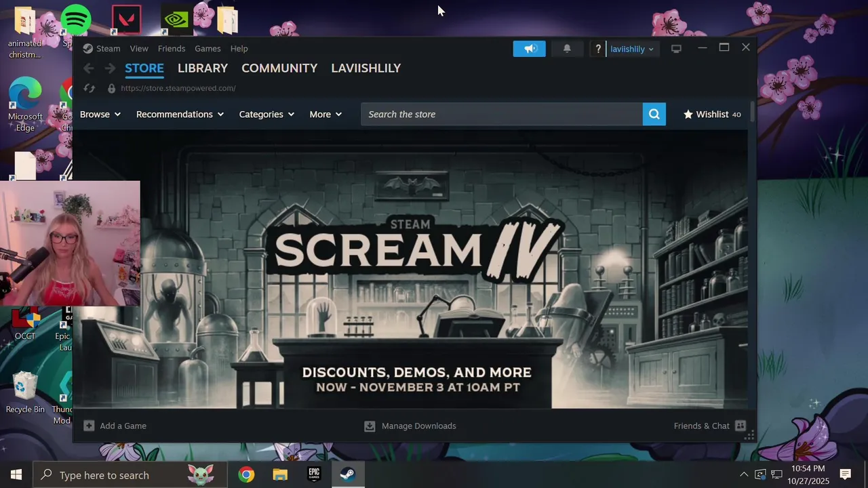Click Chrome icon in the taskbar
Screen dimensions: 868x488
(246, 474)
